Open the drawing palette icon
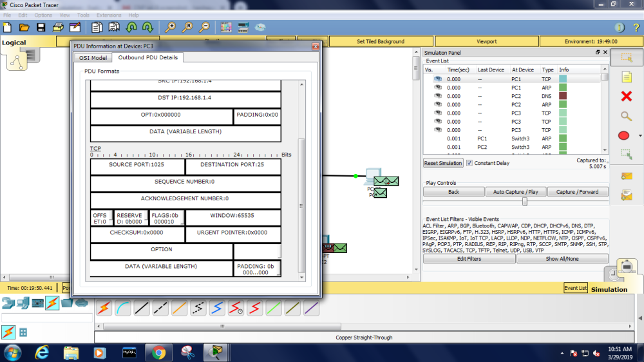The height and width of the screenshot is (362, 644). pyautogui.click(x=225, y=28)
